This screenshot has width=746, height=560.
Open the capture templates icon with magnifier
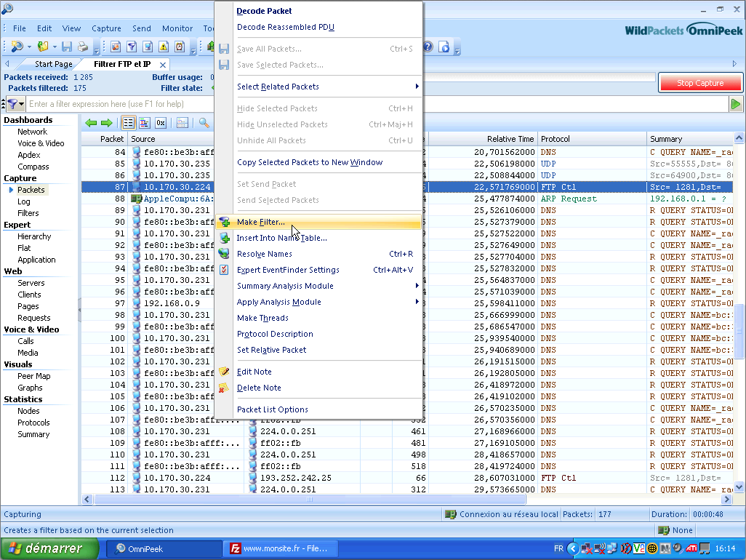point(116,46)
